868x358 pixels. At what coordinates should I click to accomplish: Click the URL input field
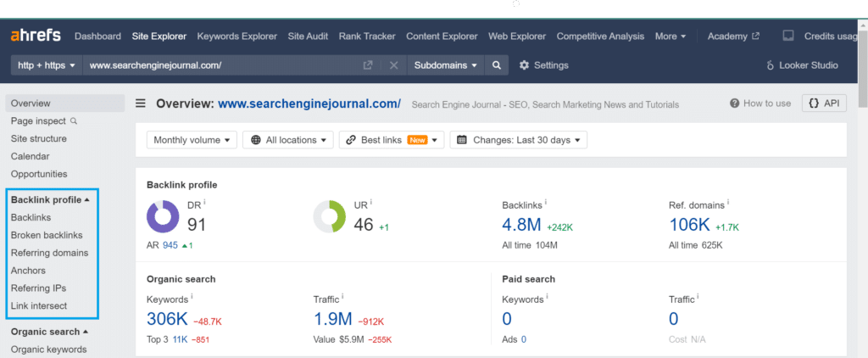(x=221, y=64)
